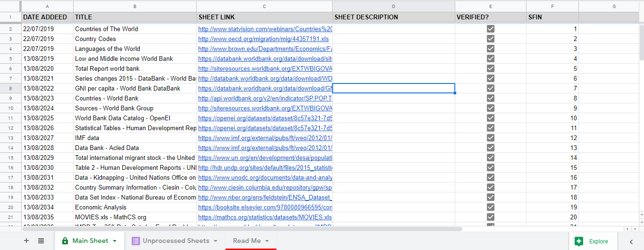Select column A header

47,6
